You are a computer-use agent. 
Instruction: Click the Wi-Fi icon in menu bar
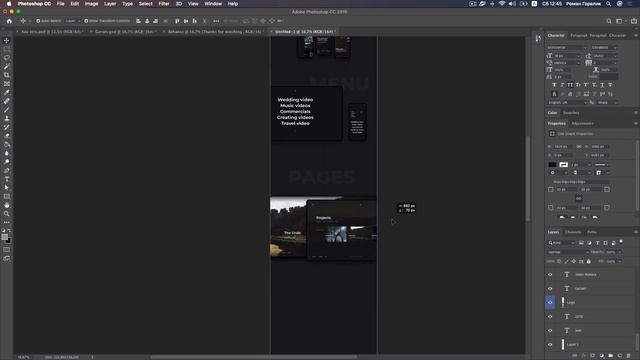click(x=502, y=4)
